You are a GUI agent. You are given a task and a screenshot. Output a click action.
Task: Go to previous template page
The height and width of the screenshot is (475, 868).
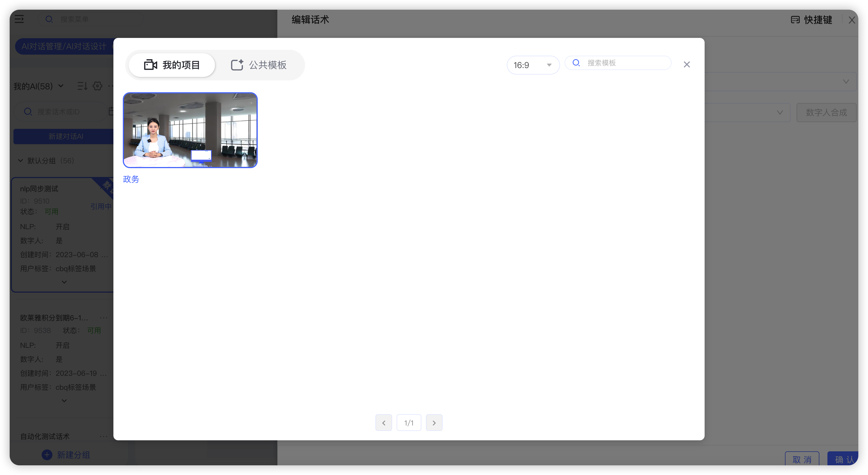[383, 422]
